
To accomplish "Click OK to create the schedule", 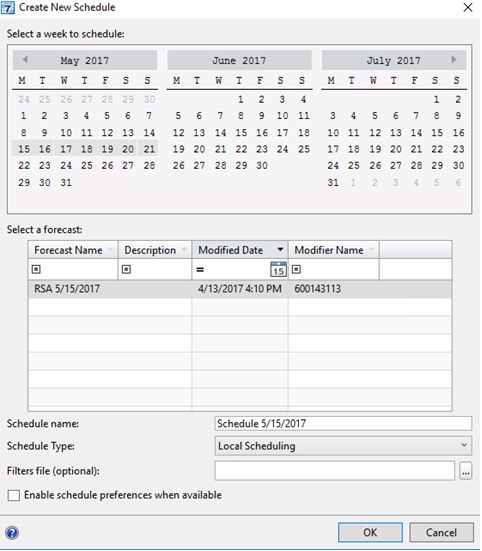I will point(370,532).
